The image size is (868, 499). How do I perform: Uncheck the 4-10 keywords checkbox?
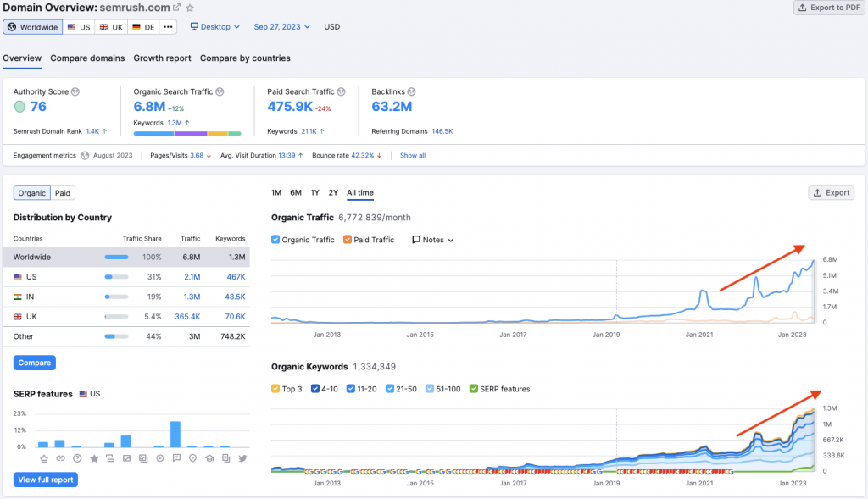pos(315,389)
